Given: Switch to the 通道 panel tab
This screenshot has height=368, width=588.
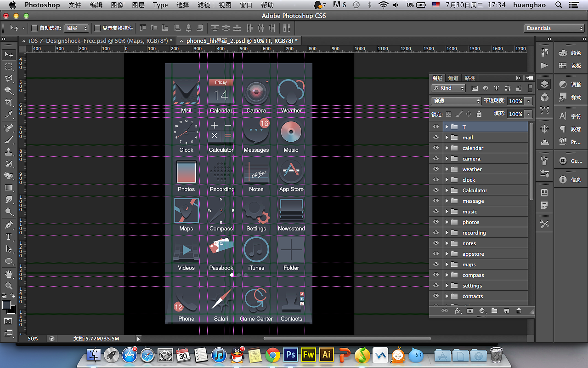Looking at the screenshot, I should point(453,78).
